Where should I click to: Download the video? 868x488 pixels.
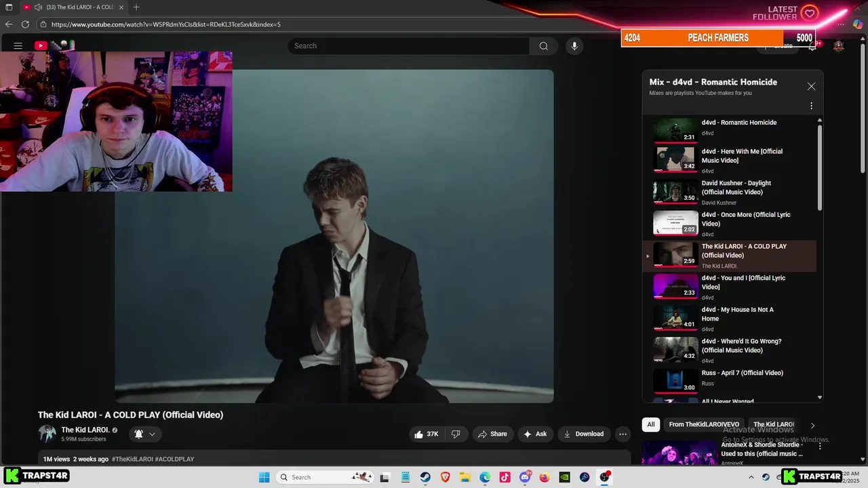584,434
